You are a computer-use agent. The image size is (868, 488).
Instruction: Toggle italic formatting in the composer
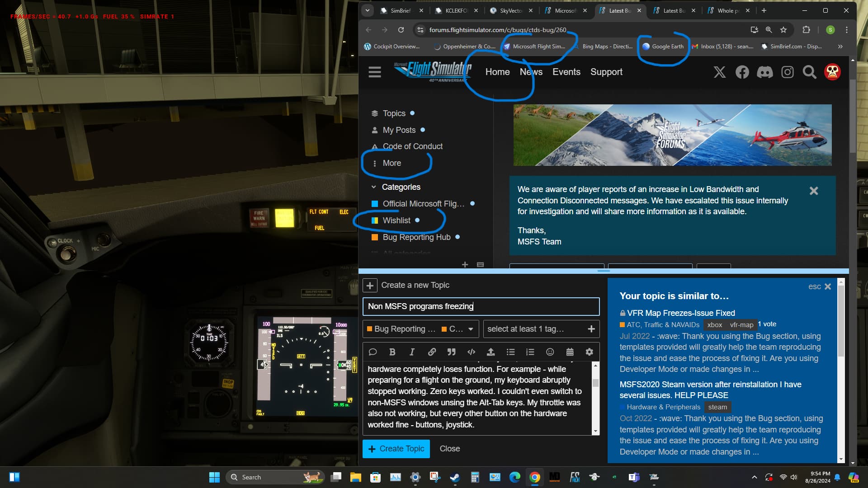(x=412, y=352)
